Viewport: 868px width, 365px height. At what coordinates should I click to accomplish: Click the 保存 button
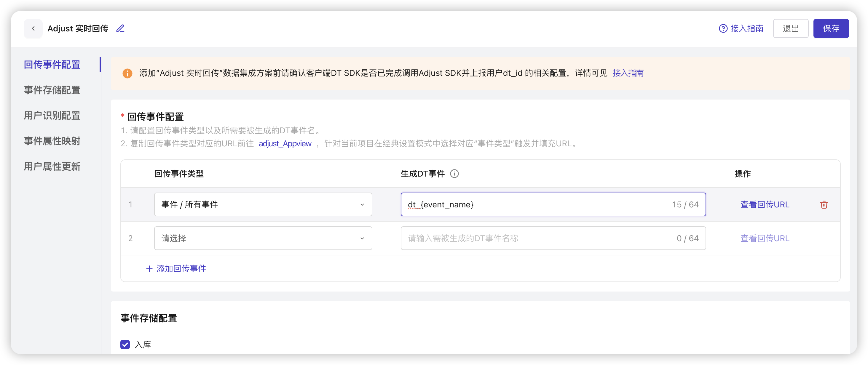[831, 28]
